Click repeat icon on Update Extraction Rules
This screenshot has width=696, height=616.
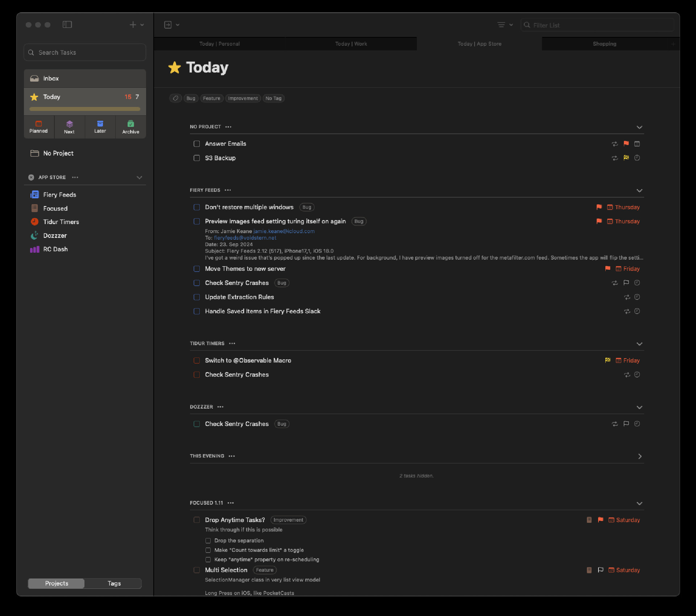[x=627, y=297]
